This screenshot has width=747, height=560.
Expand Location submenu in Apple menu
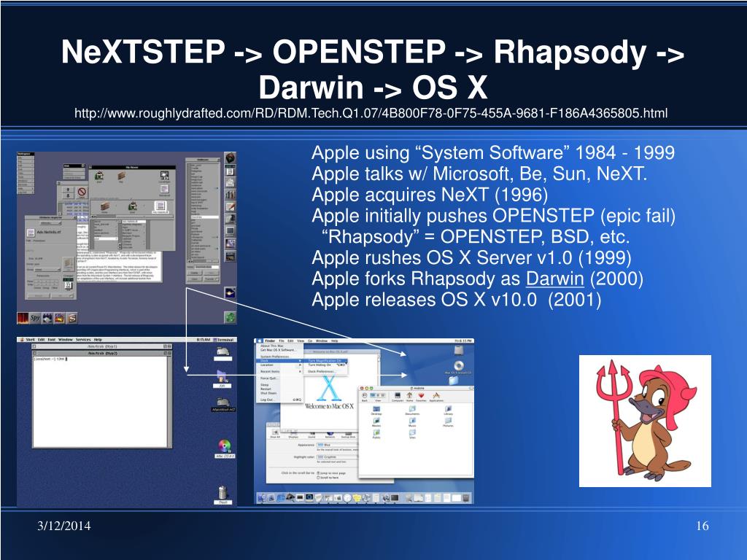click(x=280, y=365)
